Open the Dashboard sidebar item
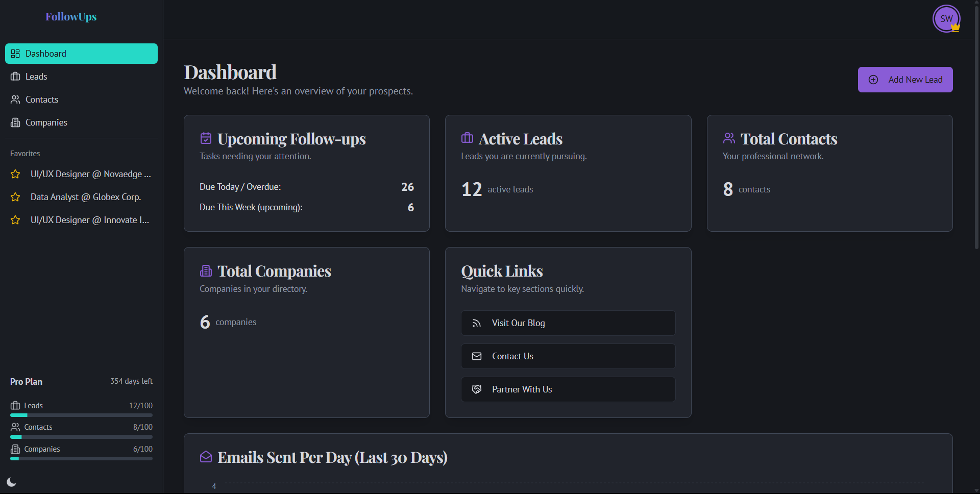 click(x=81, y=54)
